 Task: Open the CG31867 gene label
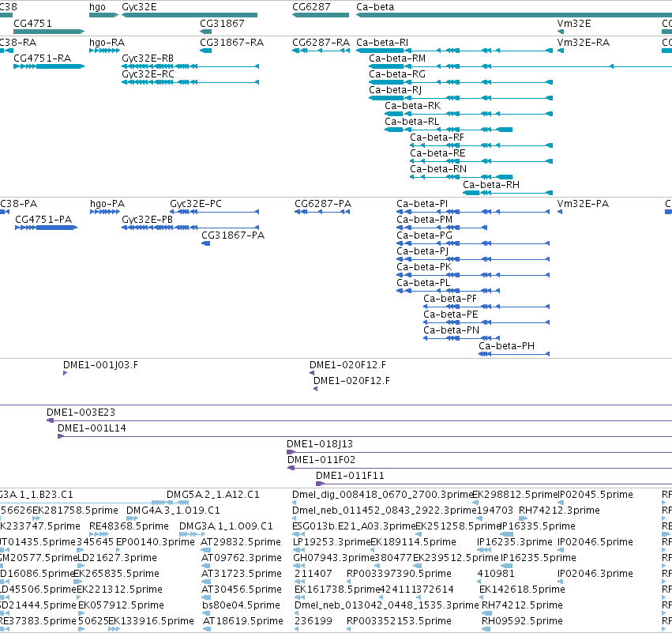(222, 23)
